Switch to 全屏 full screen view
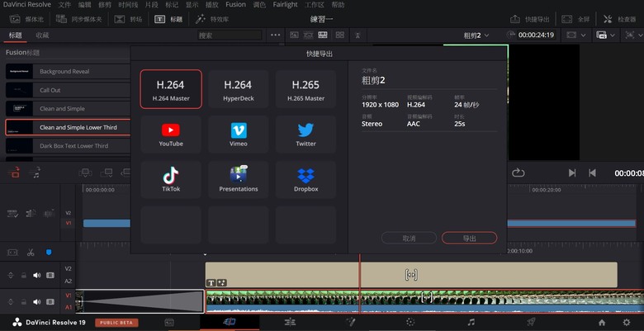Screen dimensions: 644x331 pyautogui.click(x=575, y=19)
